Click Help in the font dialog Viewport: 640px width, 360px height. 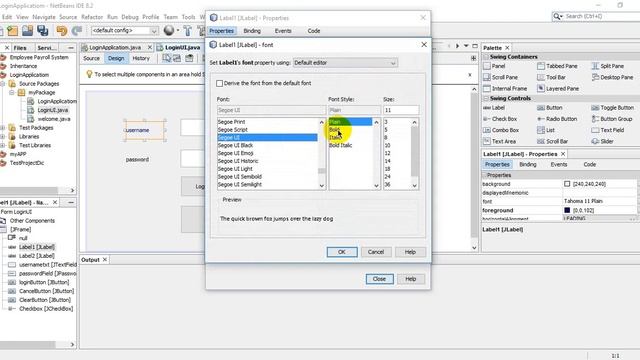[x=410, y=252]
